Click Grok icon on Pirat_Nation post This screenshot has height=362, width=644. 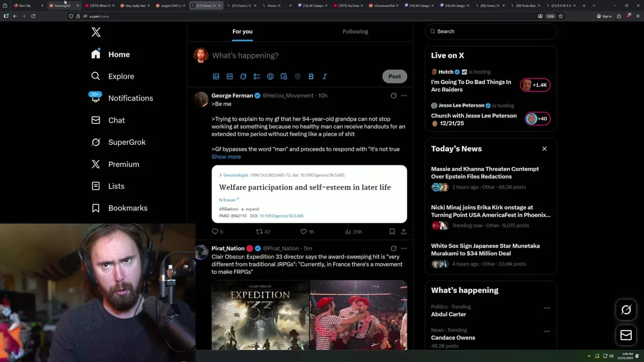393,248
